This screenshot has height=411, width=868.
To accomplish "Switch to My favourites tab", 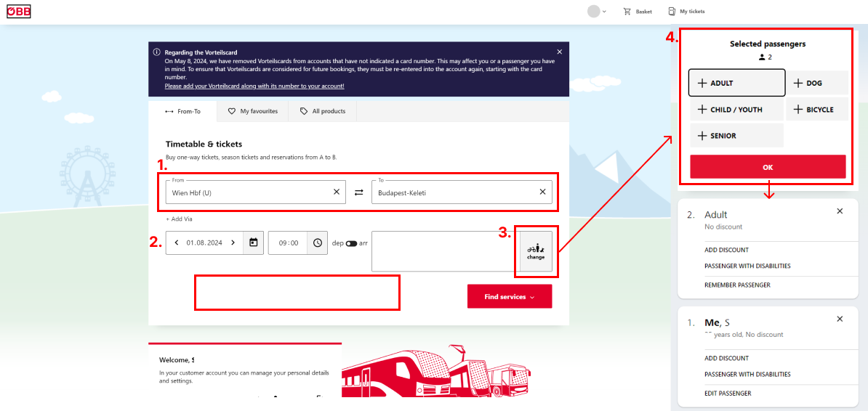I will 253,111.
